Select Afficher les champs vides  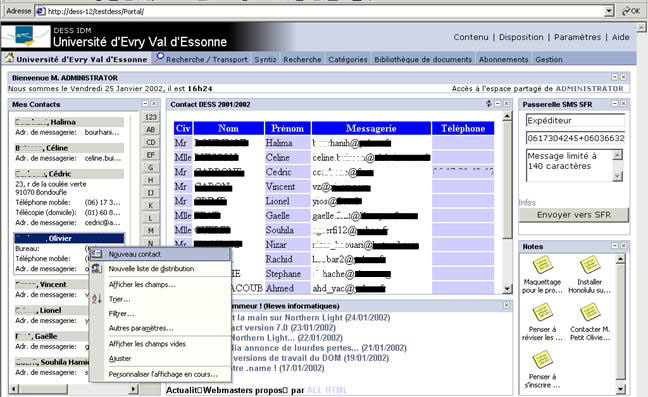coord(160,344)
